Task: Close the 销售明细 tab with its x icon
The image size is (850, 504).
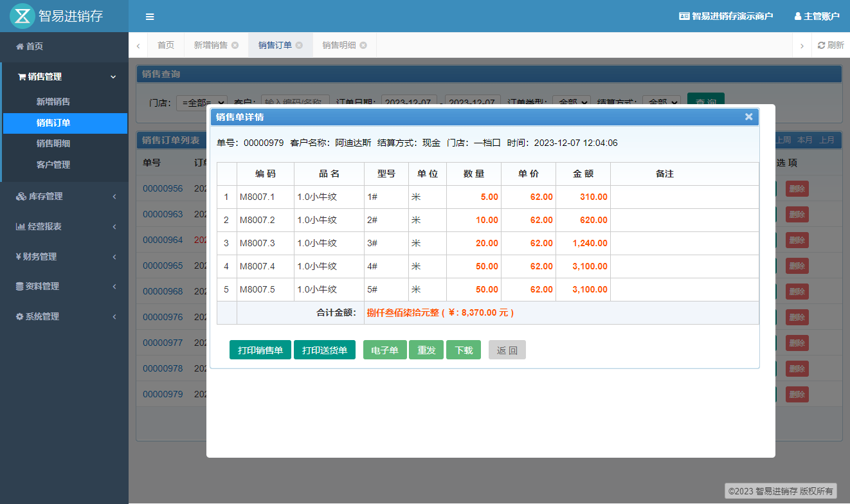Action: 363,45
